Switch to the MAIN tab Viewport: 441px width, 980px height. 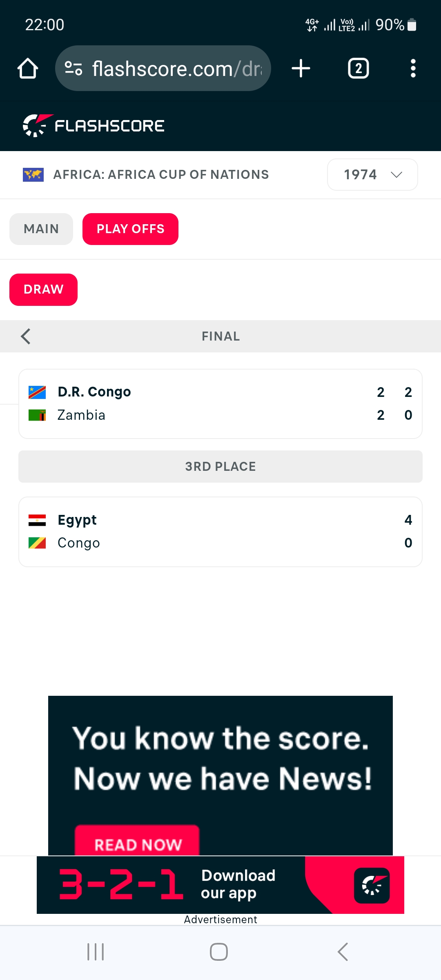[x=41, y=229]
